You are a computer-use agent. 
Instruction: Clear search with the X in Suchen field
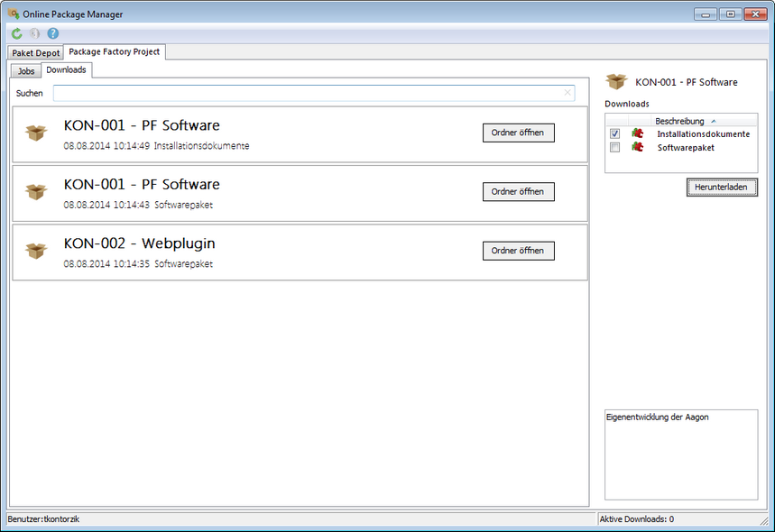click(567, 93)
